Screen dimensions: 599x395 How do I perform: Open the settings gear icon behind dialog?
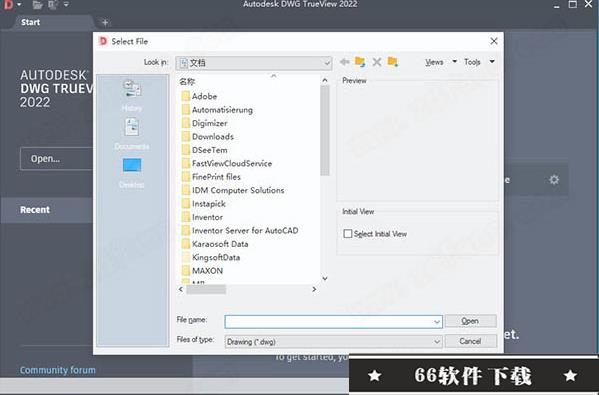point(554,180)
